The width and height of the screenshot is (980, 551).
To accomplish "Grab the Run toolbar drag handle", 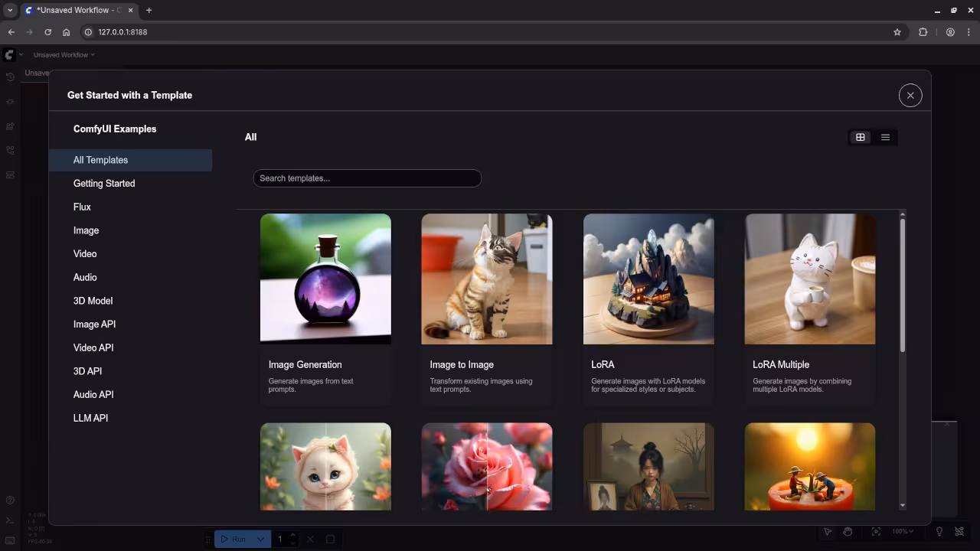I will [208, 540].
